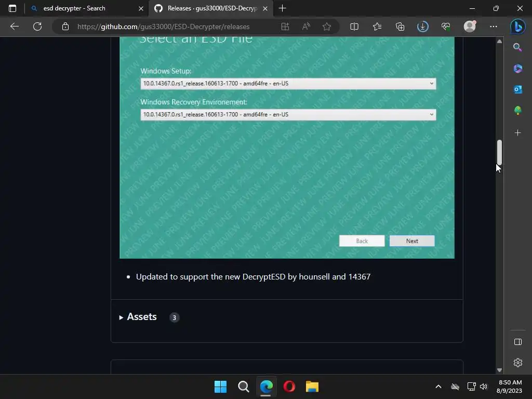Image resolution: width=532 pixels, height=399 pixels.
Task: Open File Explorer from taskbar
Action: coord(312,387)
